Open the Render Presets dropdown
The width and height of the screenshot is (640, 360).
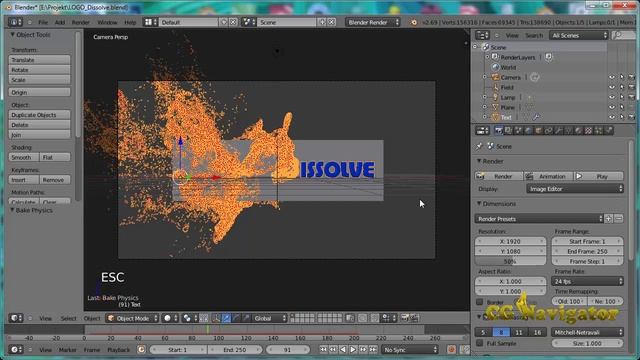click(539, 219)
